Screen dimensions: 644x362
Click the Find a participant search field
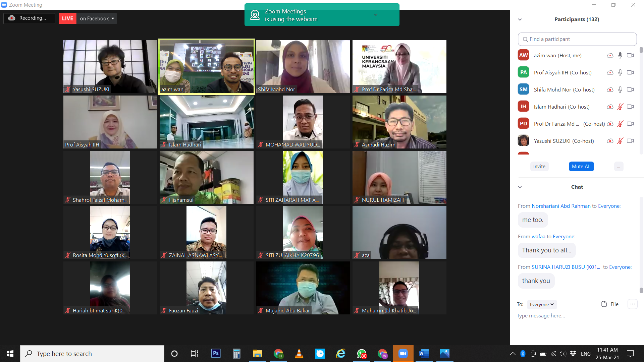577,39
